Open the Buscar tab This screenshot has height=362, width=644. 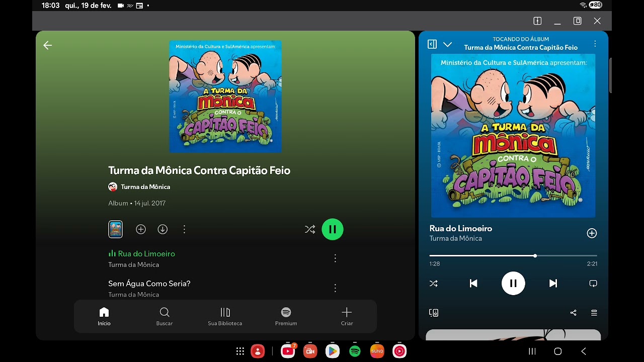(165, 316)
